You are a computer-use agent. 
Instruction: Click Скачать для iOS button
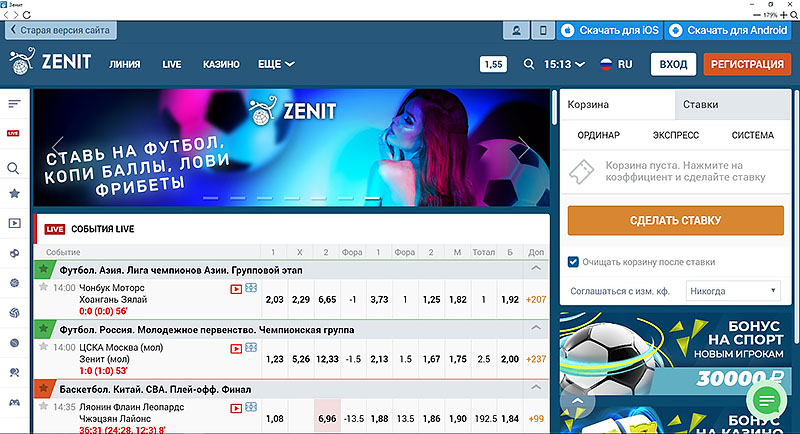610,31
